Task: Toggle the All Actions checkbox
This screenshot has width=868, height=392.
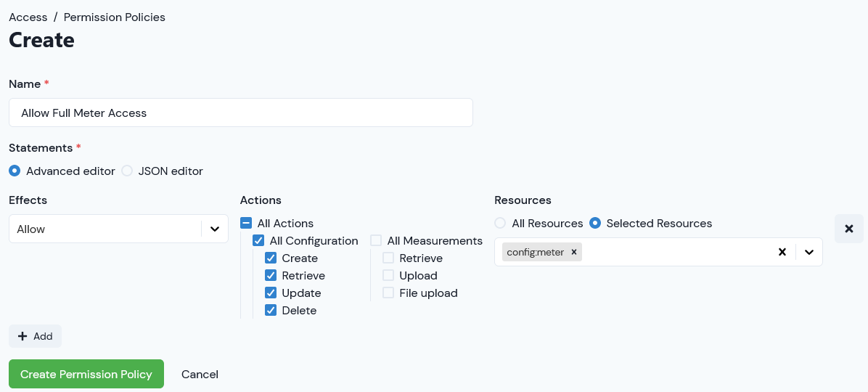Action: [246, 223]
